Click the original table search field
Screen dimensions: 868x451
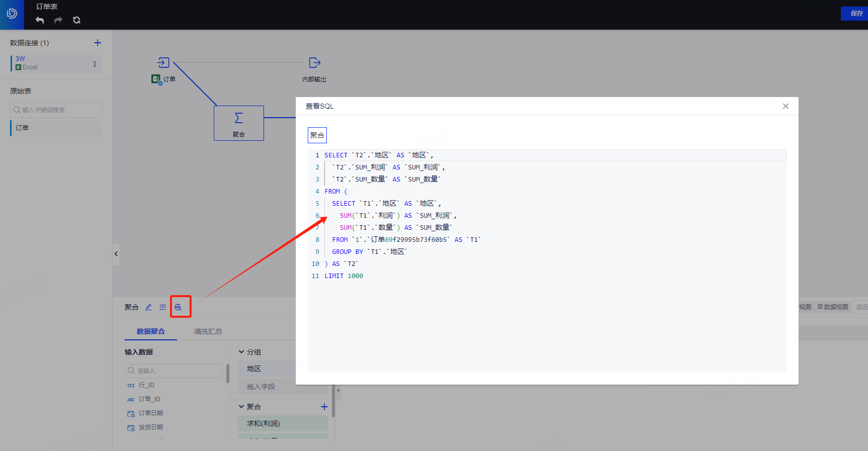click(56, 110)
